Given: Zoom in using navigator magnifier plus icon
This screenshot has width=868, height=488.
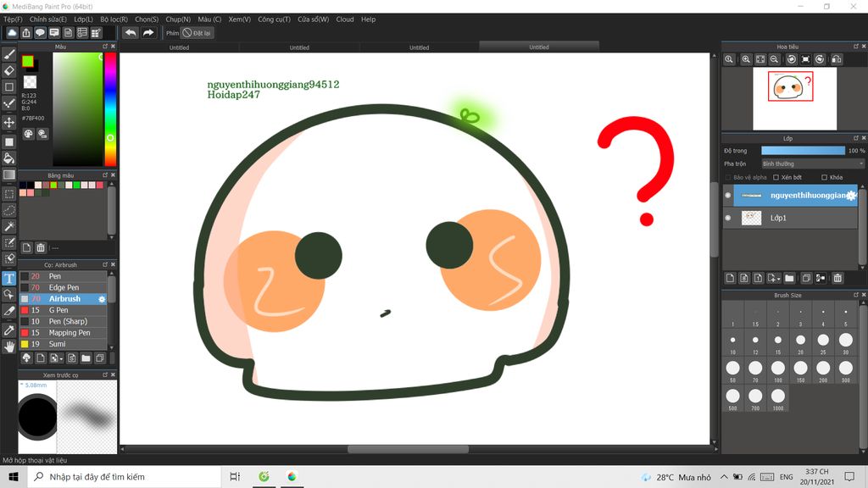Looking at the screenshot, I should click(x=746, y=59).
